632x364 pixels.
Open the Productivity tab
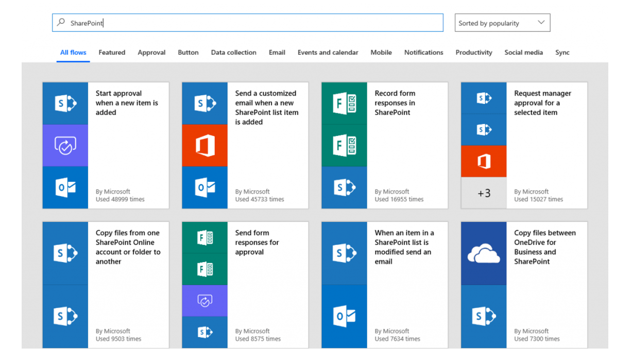coord(474,53)
